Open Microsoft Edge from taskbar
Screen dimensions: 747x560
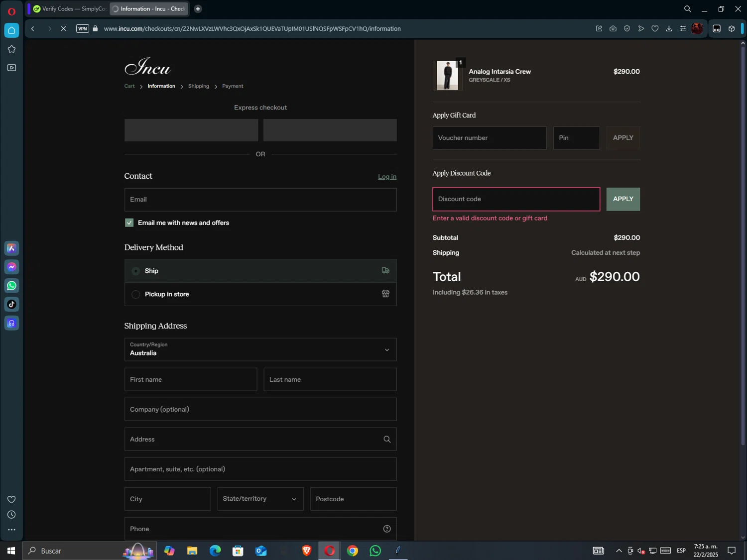(215, 551)
